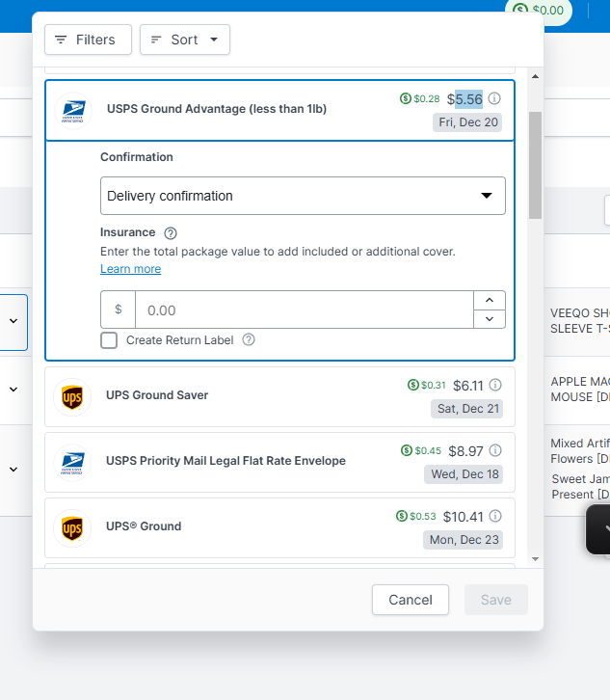Click the $0.31 credit badge
This screenshot has height=700, width=610.
point(427,385)
